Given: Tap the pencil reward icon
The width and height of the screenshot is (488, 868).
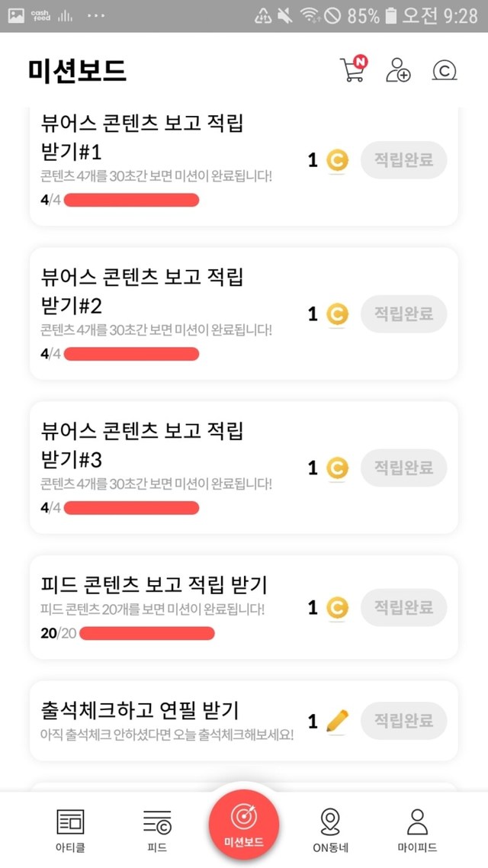Looking at the screenshot, I should pyautogui.click(x=337, y=720).
